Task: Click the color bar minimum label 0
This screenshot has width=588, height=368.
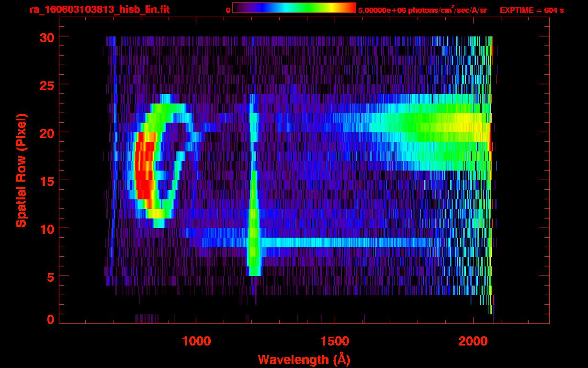Action: coord(228,10)
